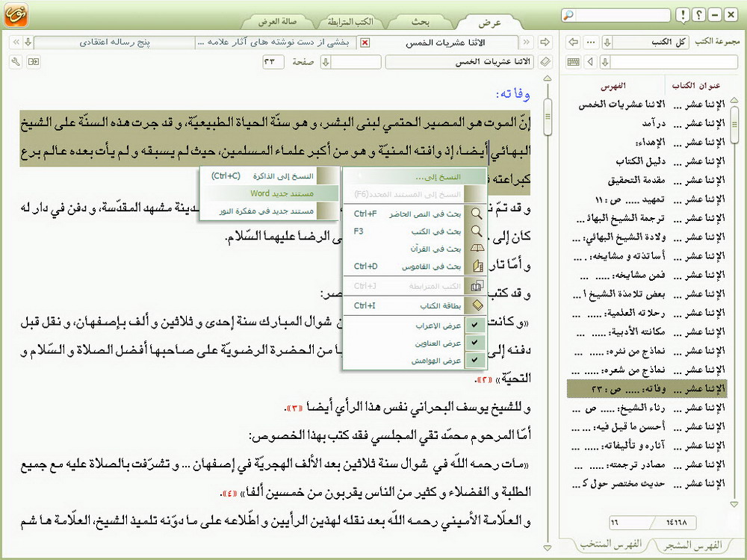Click the magnifier icon for 'بحث في الكتب'

click(476, 231)
